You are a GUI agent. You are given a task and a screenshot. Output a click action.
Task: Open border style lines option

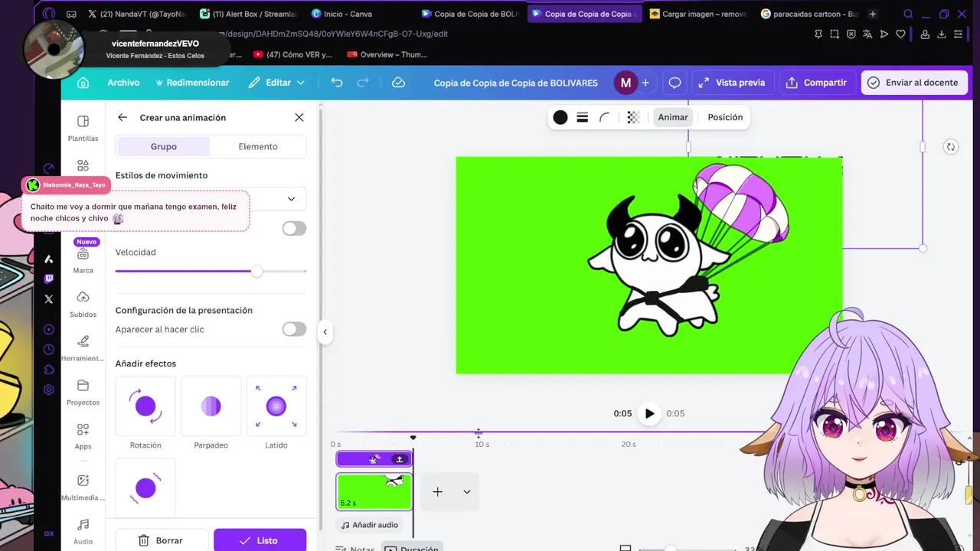[583, 117]
